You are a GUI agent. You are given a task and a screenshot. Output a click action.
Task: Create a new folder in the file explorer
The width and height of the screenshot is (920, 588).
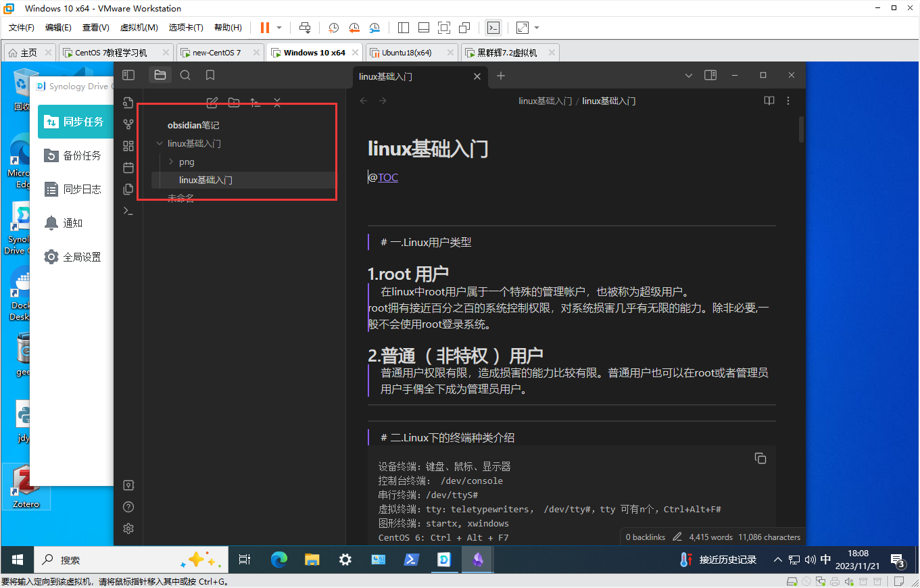coord(233,101)
